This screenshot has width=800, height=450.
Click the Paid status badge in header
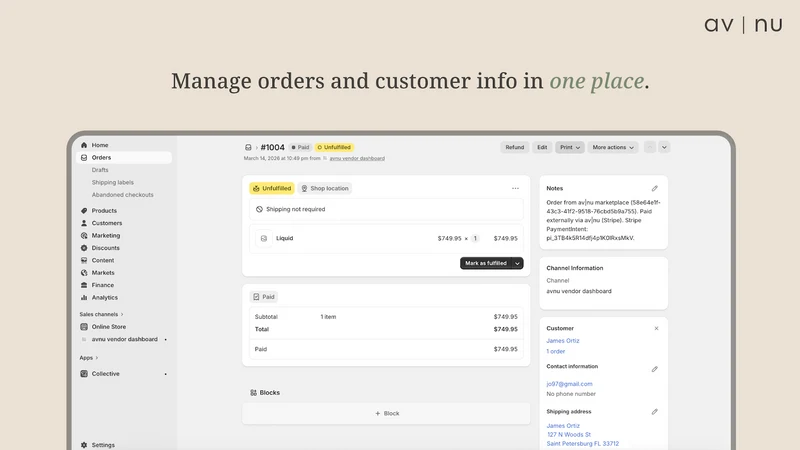(x=301, y=147)
